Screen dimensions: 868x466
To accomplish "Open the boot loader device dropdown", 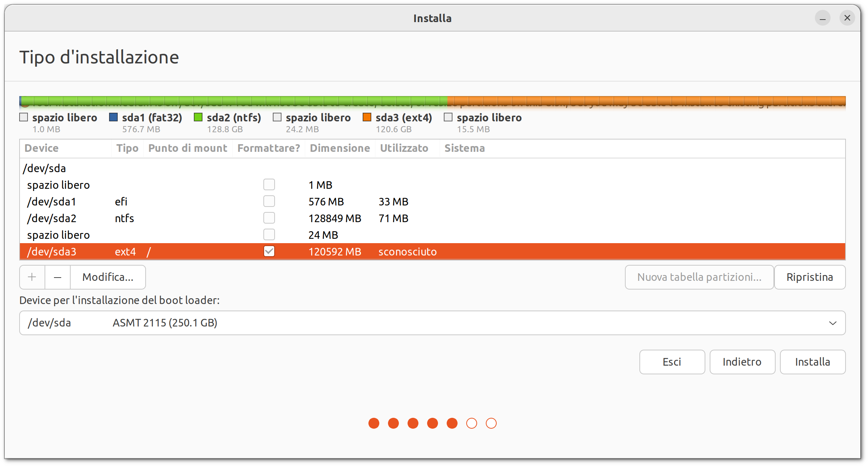I will (x=432, y=323).
